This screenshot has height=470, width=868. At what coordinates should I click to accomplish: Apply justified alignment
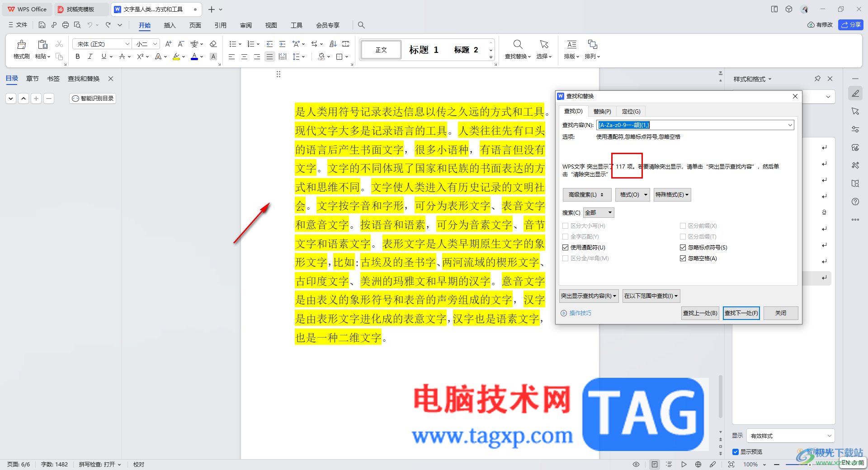click(269, 56)
